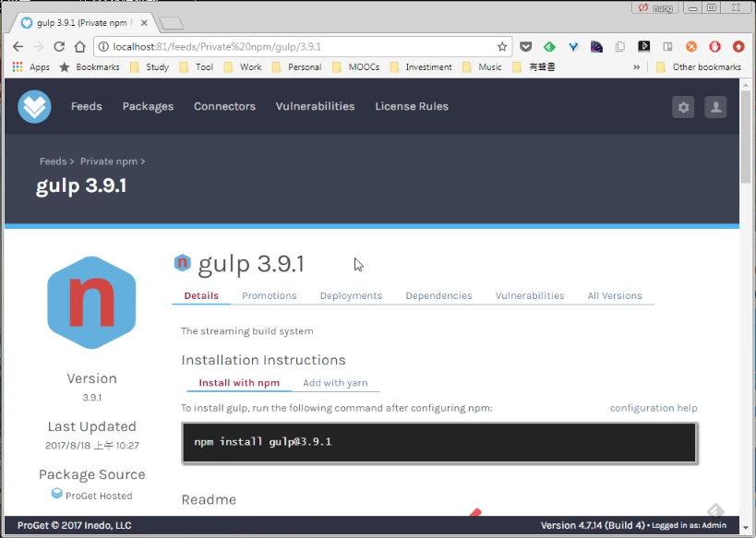Click the Readme heading
Image resolution: width=756 pixels, height=538 pixels.
tap(209, 499)
